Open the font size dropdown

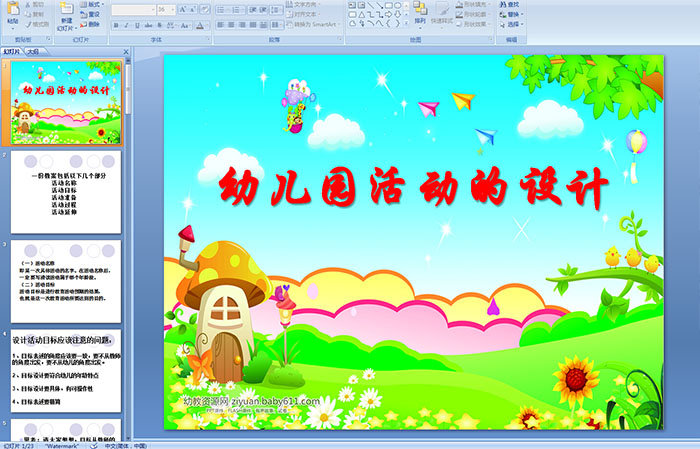pyautogui.click(x=172, y=9)
